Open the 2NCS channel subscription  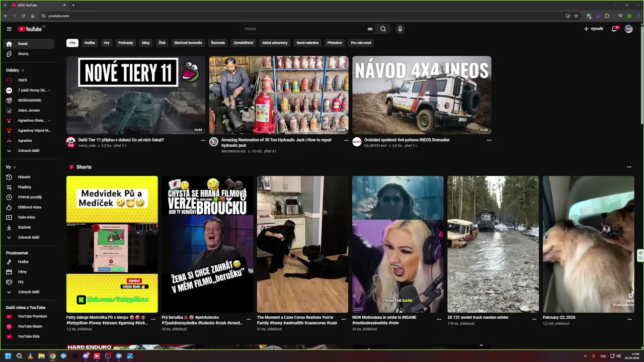(x=29, y=80)
